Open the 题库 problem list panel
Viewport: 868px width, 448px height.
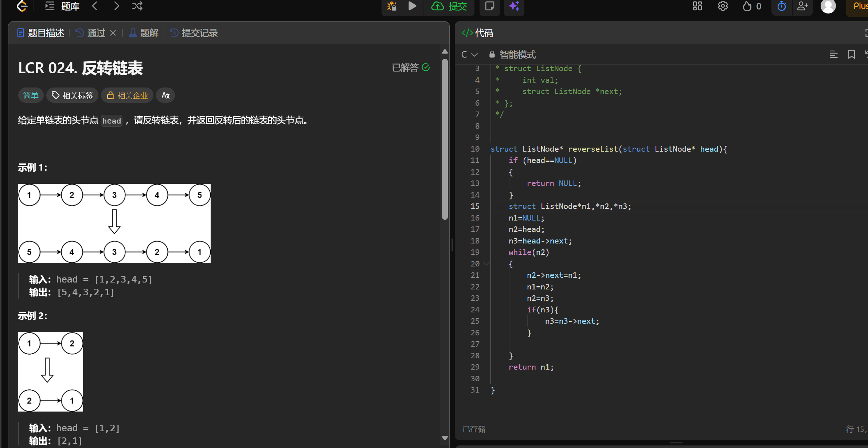[70, 6]
